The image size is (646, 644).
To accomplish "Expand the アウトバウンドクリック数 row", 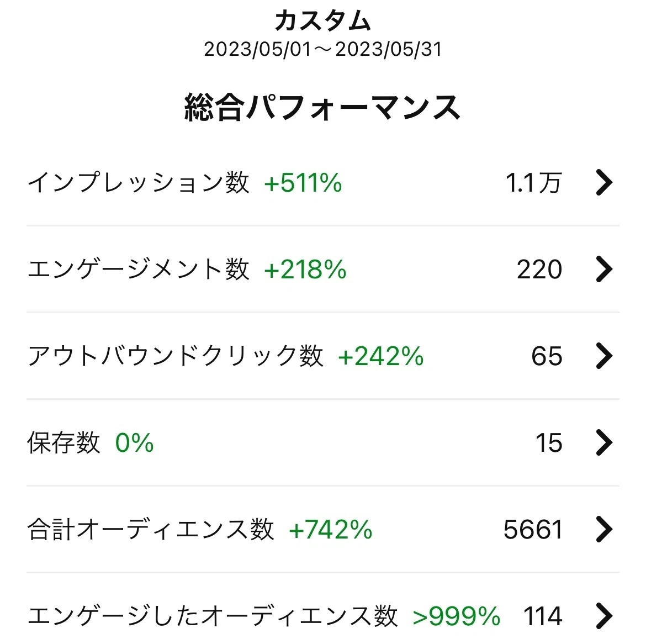I will click(x=323, y=356).
